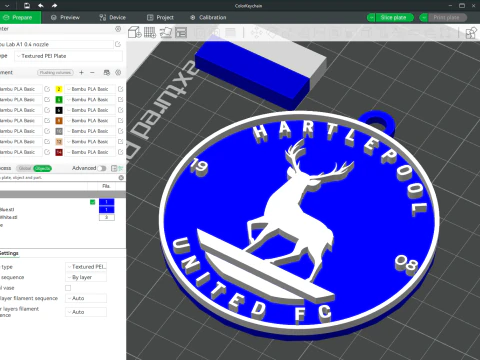Open the file menu dropdown arrow in the title bar
Viewport: 480px width, 360px height.
7,6
